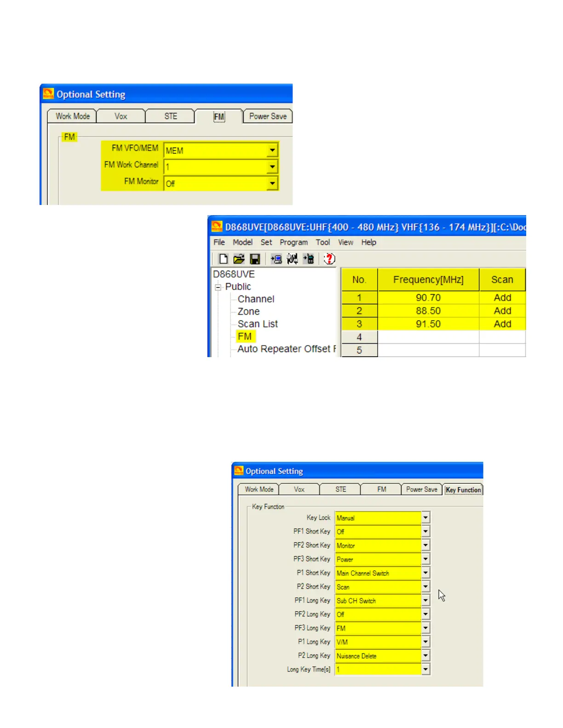Switch to STE tab in top dialog
Screen dimensions: 563x728
pyautogui.click(x=171, y=116)
